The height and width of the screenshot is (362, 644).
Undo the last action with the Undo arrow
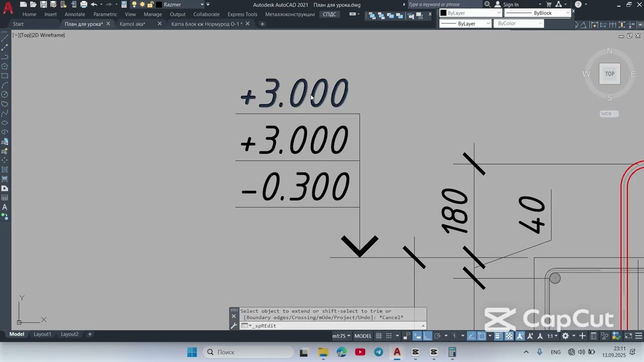click(94, 5)
